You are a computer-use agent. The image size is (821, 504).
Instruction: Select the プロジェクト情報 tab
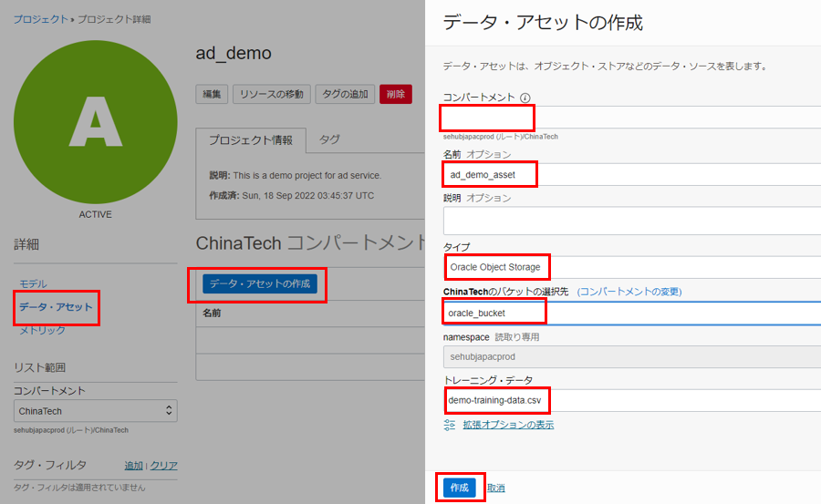coord(251,140)
